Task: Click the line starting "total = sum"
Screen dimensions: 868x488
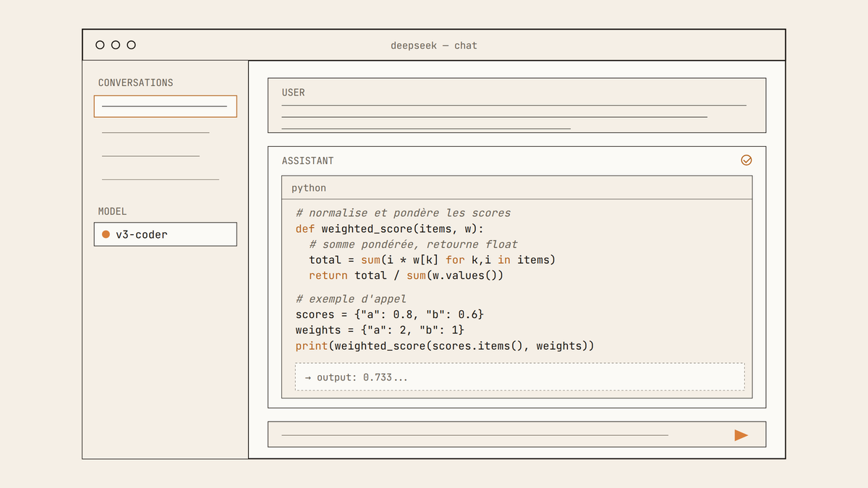Action: coord(432,260)
